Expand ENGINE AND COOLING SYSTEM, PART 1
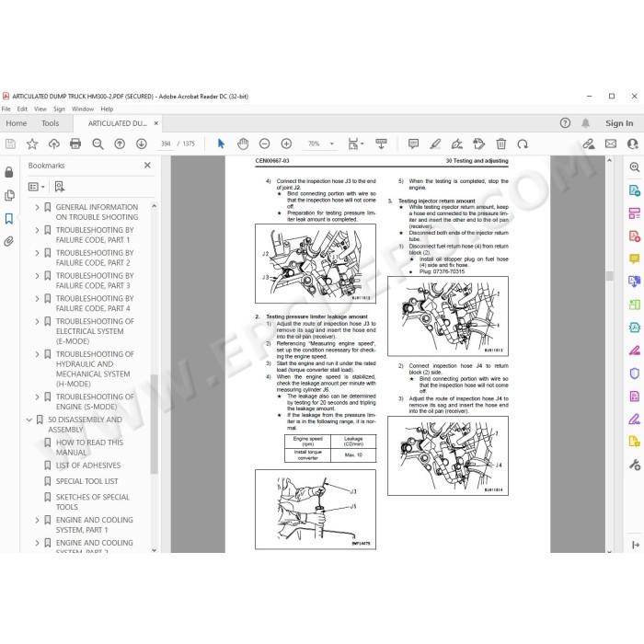Image resolution: width=644 pixels, height=644 pixels. coord(37,520)
